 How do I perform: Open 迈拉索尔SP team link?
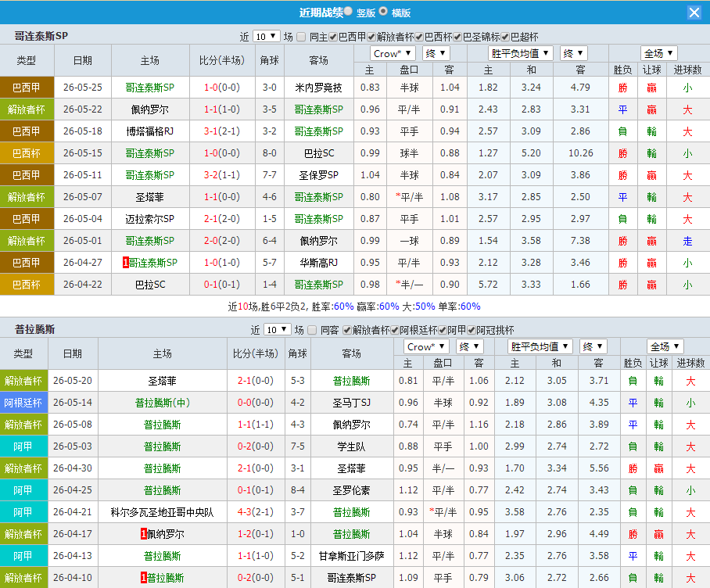tap(150, 219)
